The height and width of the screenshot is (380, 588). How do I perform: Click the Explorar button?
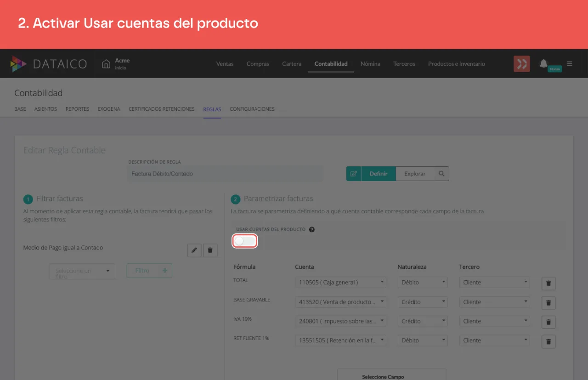coord(415,174)
